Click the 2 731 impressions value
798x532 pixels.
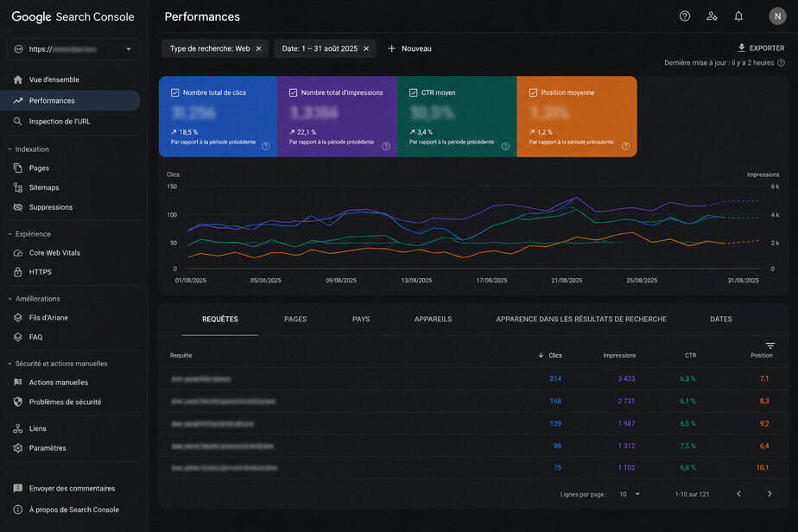pos(626,401)
